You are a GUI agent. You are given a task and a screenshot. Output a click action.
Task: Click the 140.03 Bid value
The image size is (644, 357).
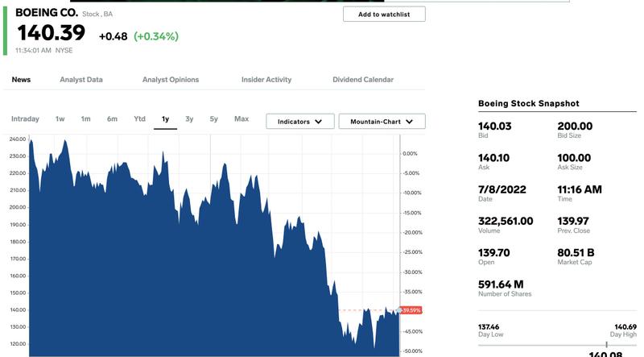[494, 127]
